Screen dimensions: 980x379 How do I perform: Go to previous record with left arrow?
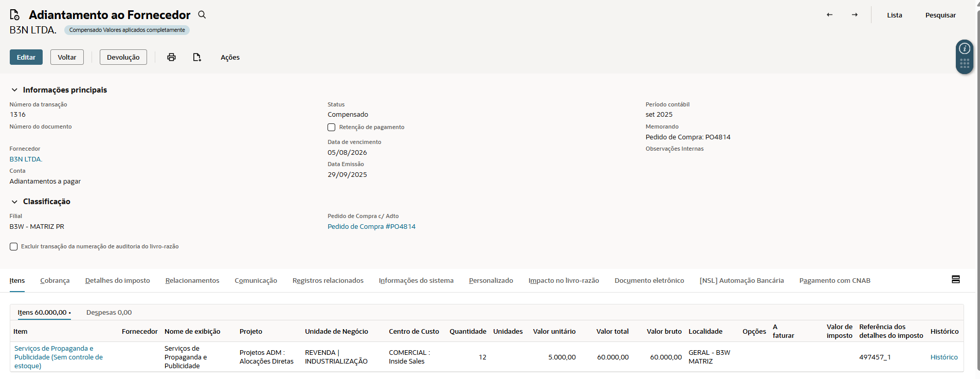[829, 15]
